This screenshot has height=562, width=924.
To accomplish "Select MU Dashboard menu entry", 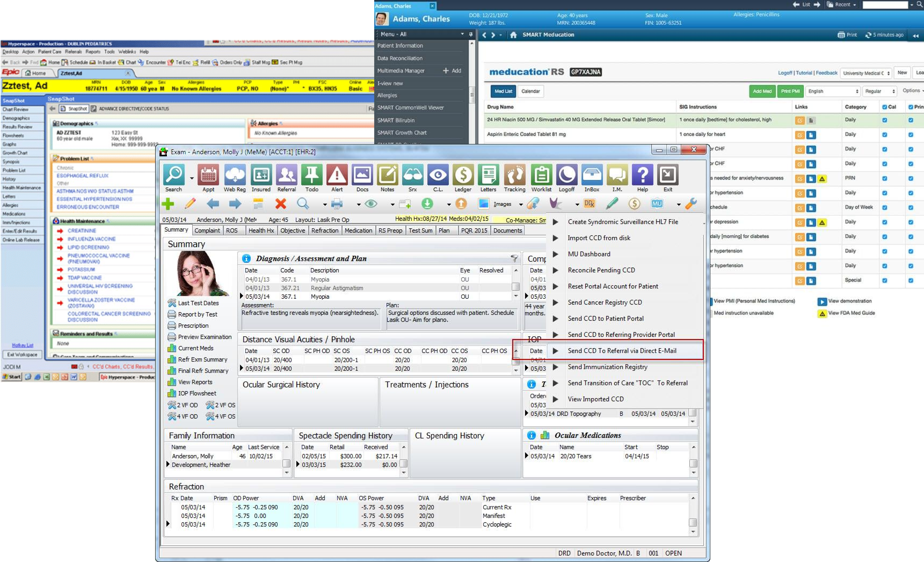I will click(x=589, y=254).
